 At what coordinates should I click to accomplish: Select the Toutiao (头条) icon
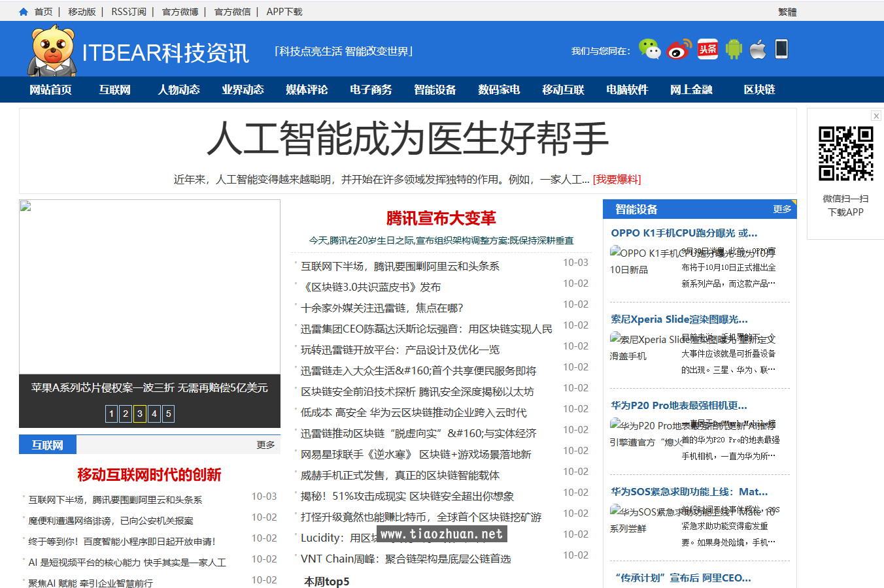coord(707,49)
